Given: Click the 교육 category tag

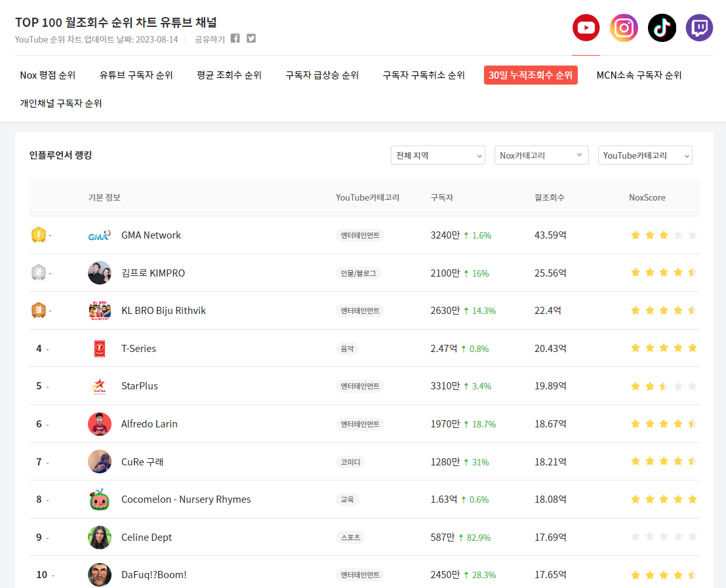Looking at the screenshot, I should pos(347,500).
